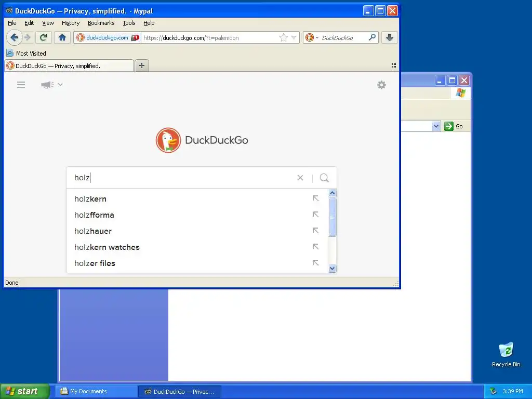Image resolution: width=532 pixels, height=399 pixels.
Task: Open the Windows start menu
Action: (x=25, y=391)
